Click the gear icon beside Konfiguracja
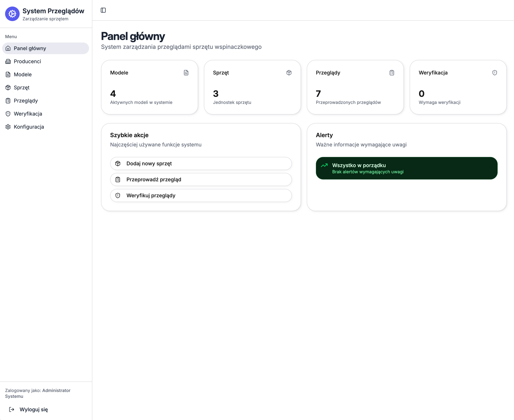514x420 pixels. (8, 127)
